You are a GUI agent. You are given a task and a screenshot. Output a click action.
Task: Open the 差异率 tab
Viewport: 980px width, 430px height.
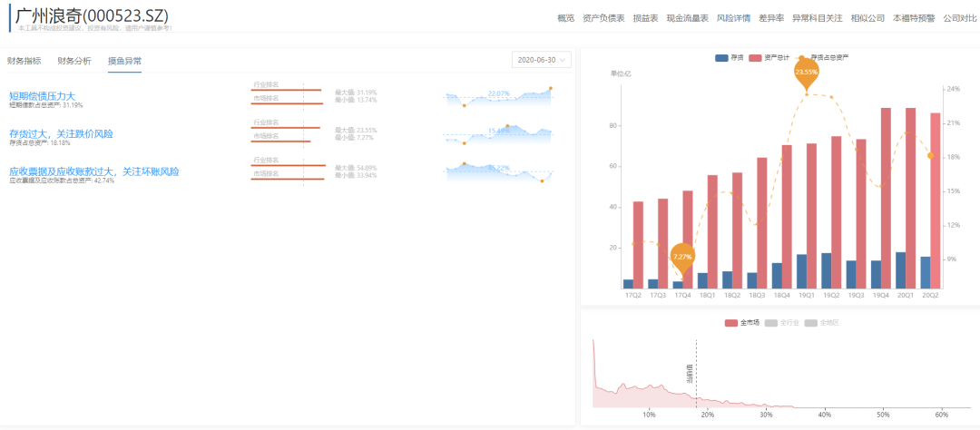point(771,18)
